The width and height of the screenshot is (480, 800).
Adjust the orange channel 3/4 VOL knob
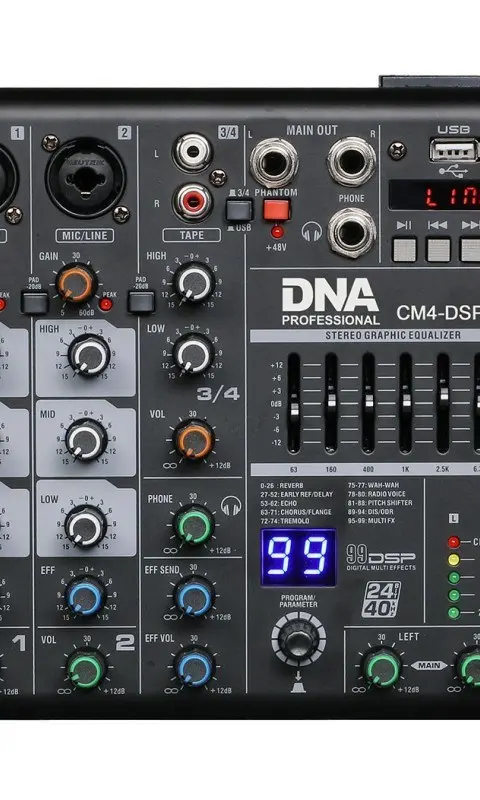click(193, 439)
